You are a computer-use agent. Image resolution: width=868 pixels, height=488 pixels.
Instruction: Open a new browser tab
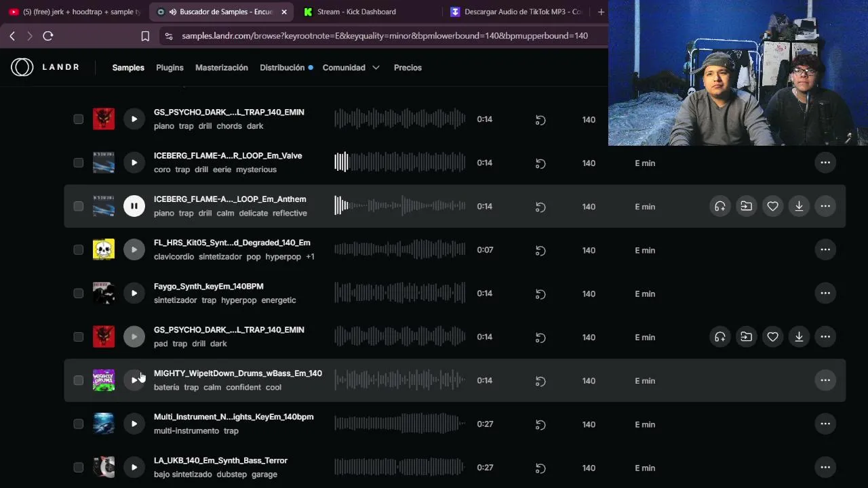coord(601,12)
